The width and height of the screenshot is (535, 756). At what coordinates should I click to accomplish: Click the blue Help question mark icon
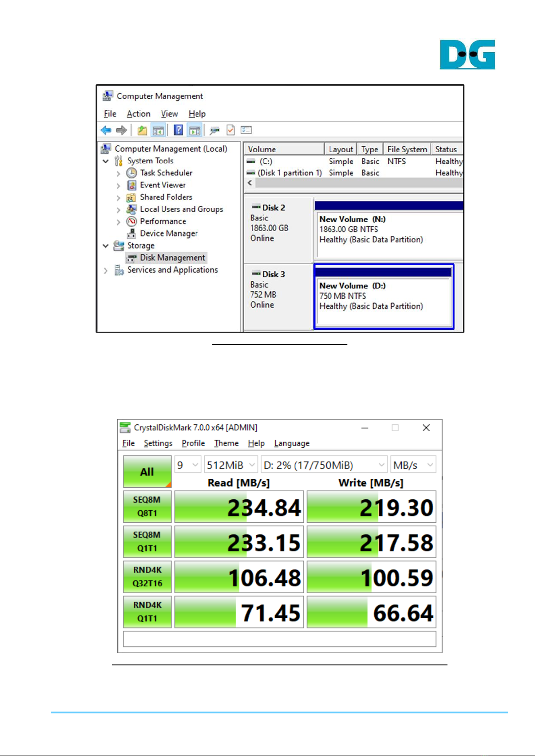(178, 130)
